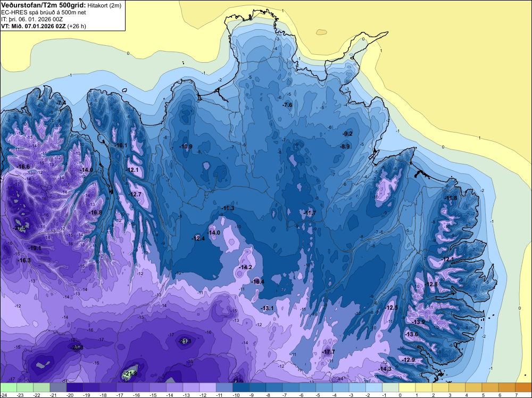The height and width of the screenshot is (398, 532).
Task: Click the -13.9 temperature value
Action: click(x=418, y=322)
